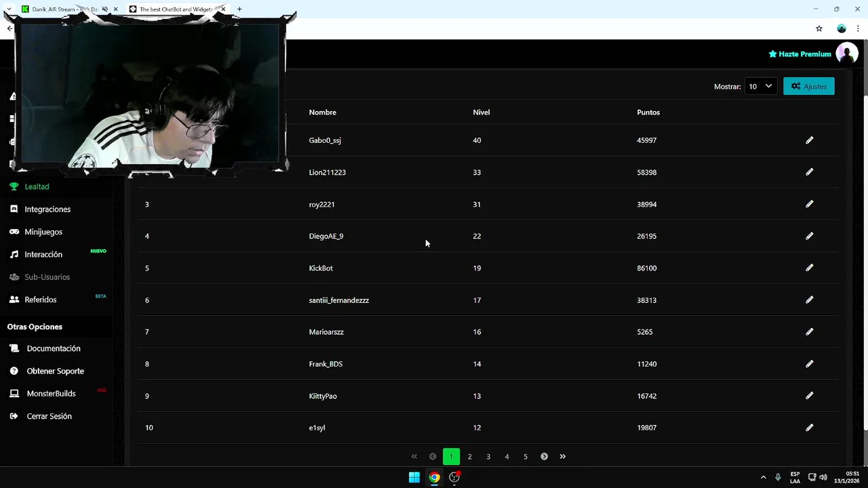Screen dimensions: 868x488
Task: Open the Chrome three-dot menu
Action: (x=858, y=28)
